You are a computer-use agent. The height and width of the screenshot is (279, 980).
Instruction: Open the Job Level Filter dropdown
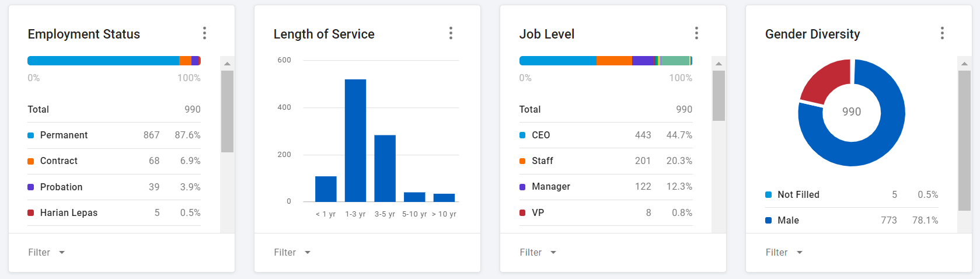click(538, 252)
